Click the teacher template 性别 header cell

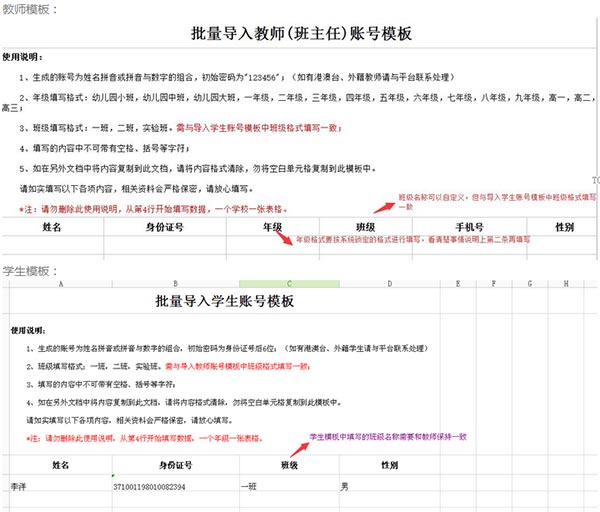point(564,227)
